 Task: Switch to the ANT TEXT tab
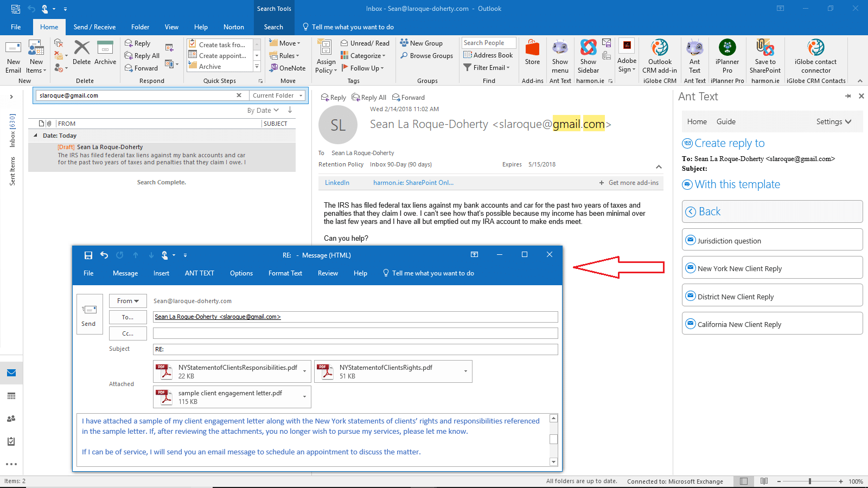pyautogui.click(x=199, y=273)
